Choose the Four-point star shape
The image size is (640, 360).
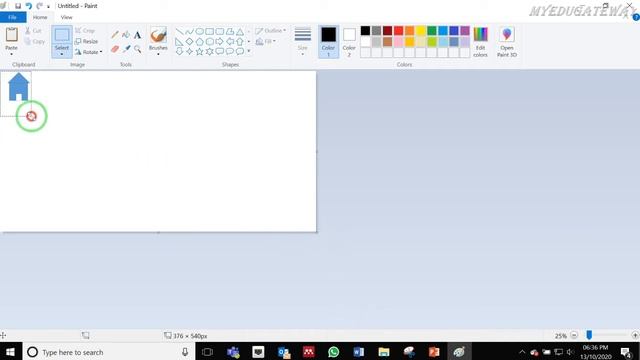[x=189, y=51]
